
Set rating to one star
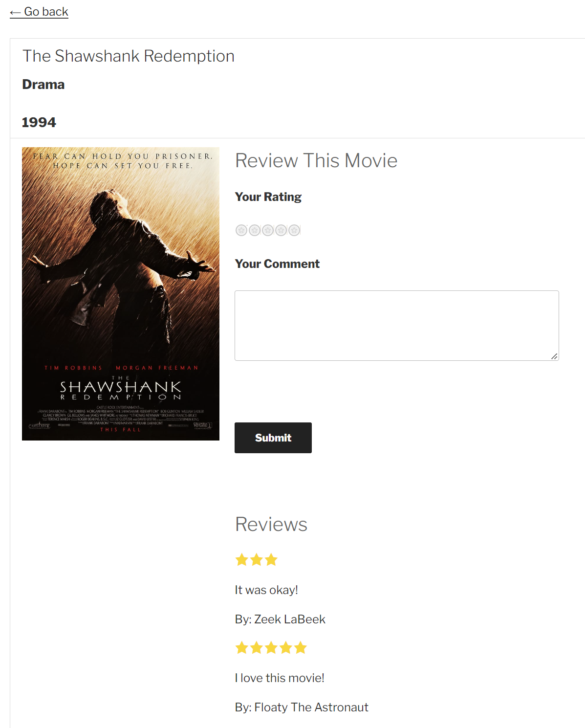241,230
